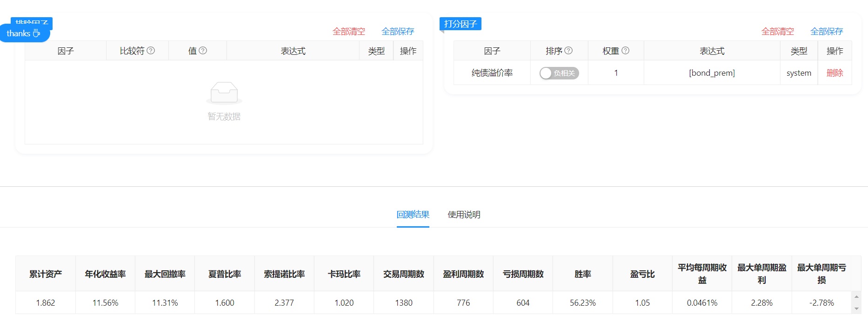Click help icon beside 比较符 header
Image resolution: width=868 pixels, height=328 pixels.
[x=151, y=51]
